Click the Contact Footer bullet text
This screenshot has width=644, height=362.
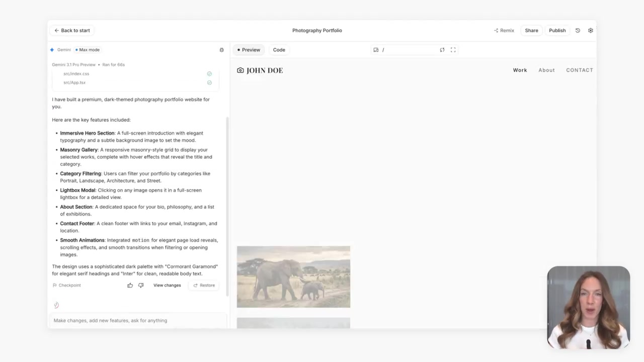tap(138, 227)
